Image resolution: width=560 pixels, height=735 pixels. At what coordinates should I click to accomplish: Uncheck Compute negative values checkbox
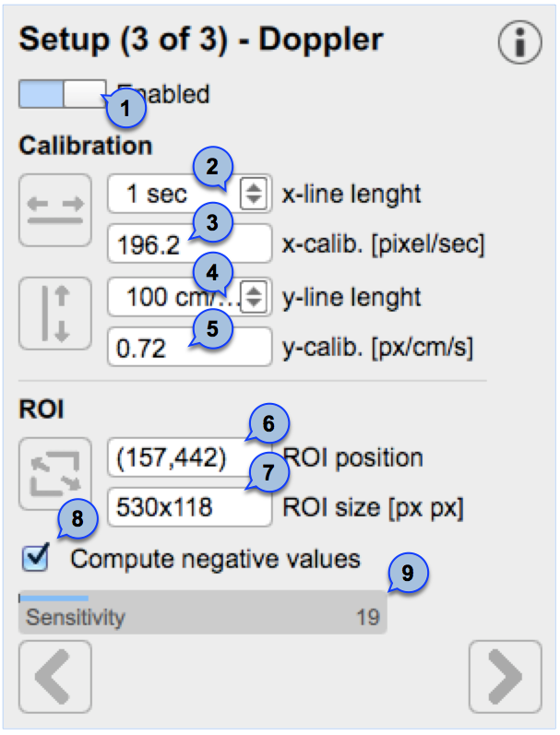click(36, 558)
